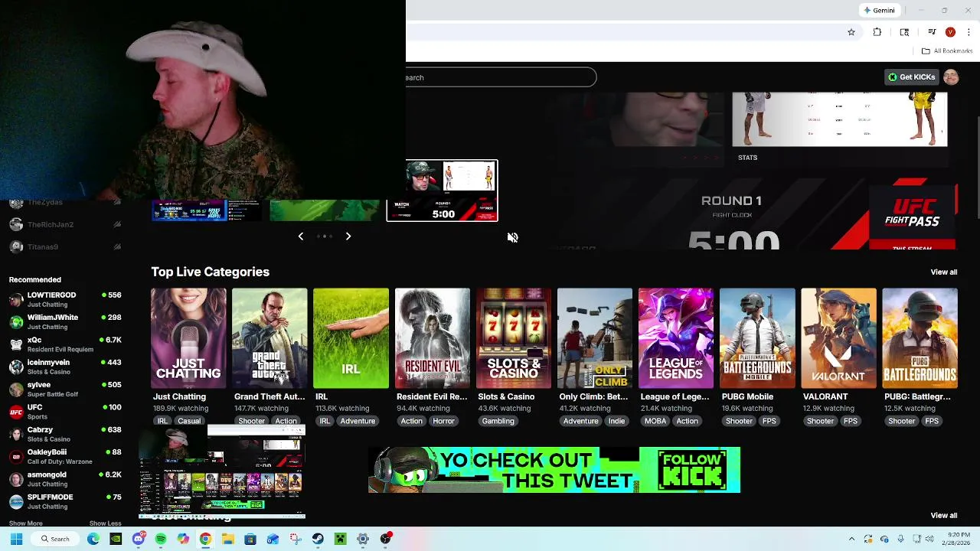Viewport: 980px width, 551px height.
Task: Click the Get KICKs button
Action: coord(911,77)
